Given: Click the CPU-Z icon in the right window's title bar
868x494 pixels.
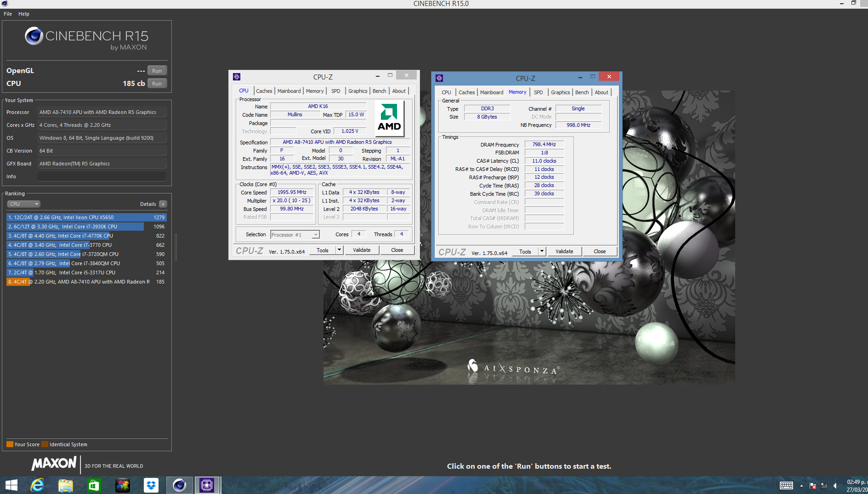Looking at the screenshot, I should (x=439, y=78).
